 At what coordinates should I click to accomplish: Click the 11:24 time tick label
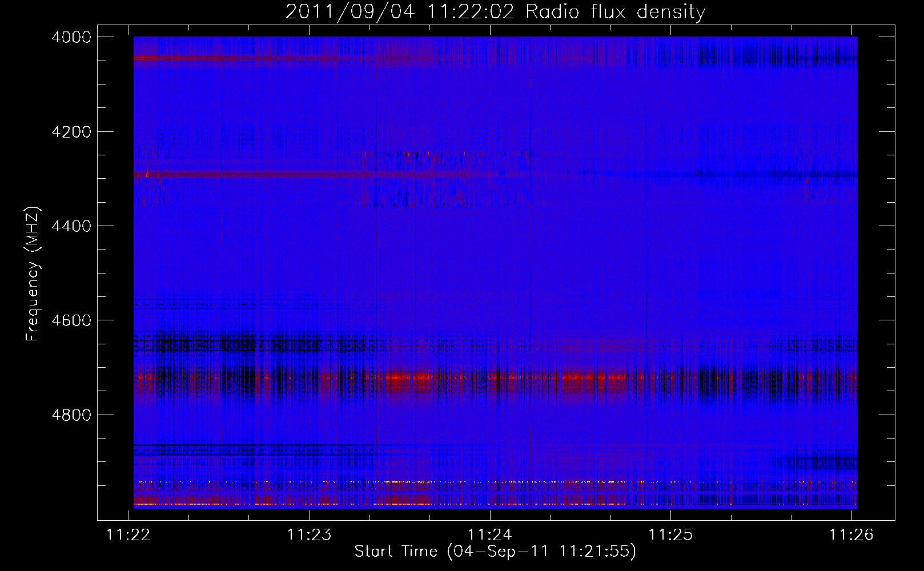(490, 534)
